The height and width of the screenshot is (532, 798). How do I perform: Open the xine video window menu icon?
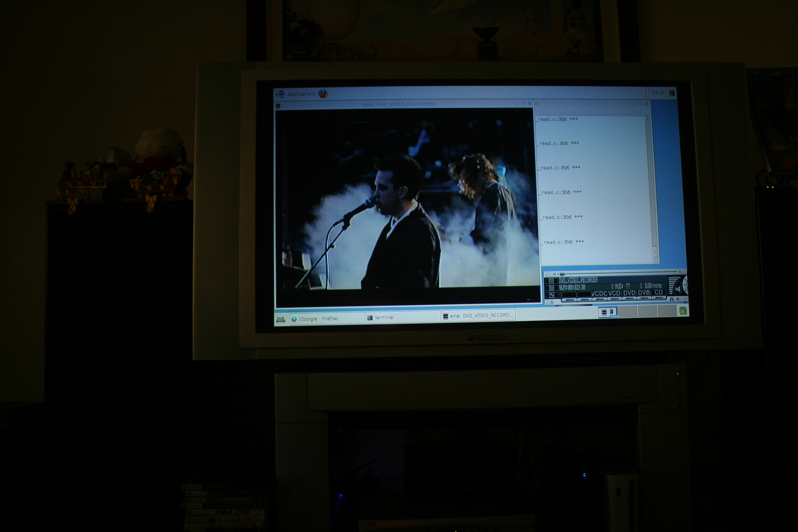coord(278,106)
